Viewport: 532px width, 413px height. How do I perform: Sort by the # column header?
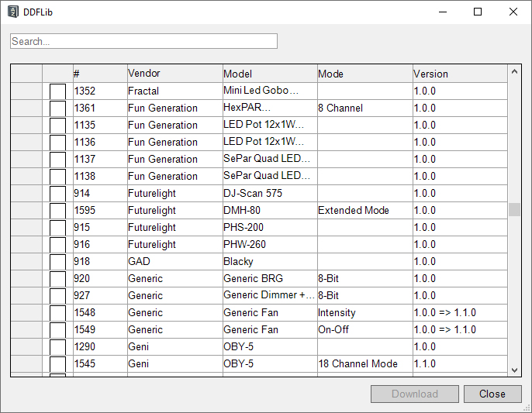coord(99,74)
